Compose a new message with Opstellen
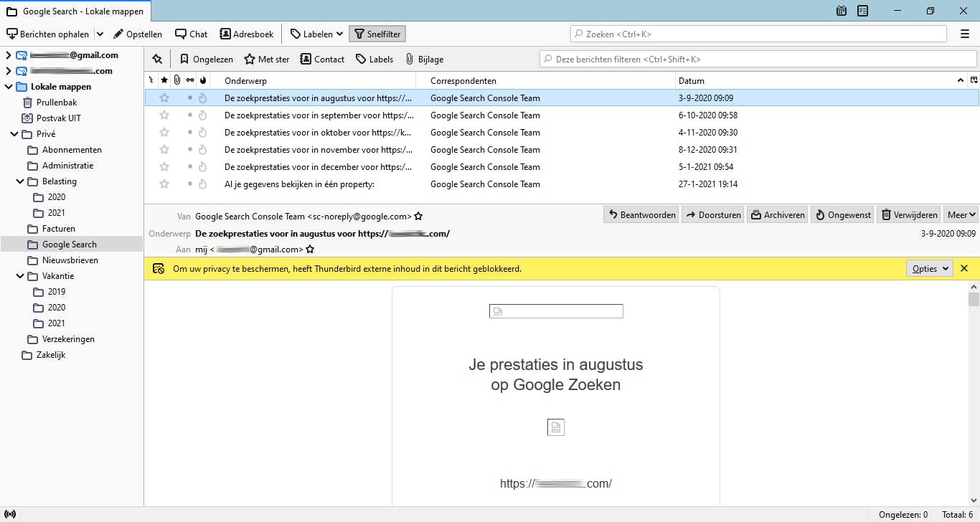980x522 pixels. pos(138,34)
